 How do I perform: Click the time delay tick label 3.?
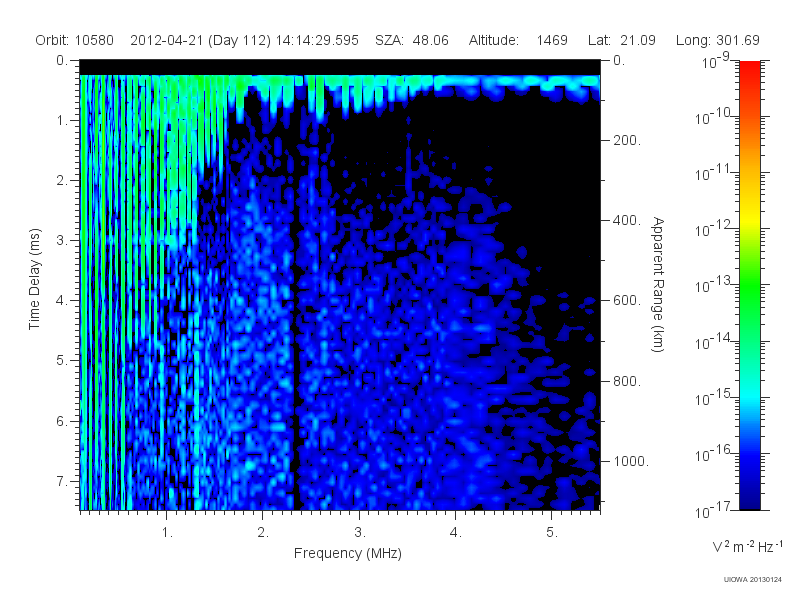tap(62, 240)
